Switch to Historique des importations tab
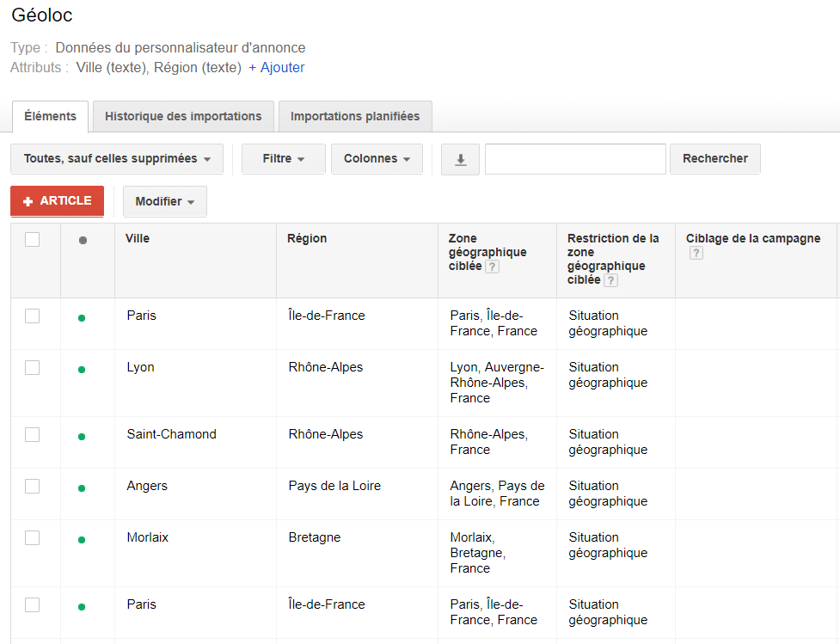 click(183, 116)
